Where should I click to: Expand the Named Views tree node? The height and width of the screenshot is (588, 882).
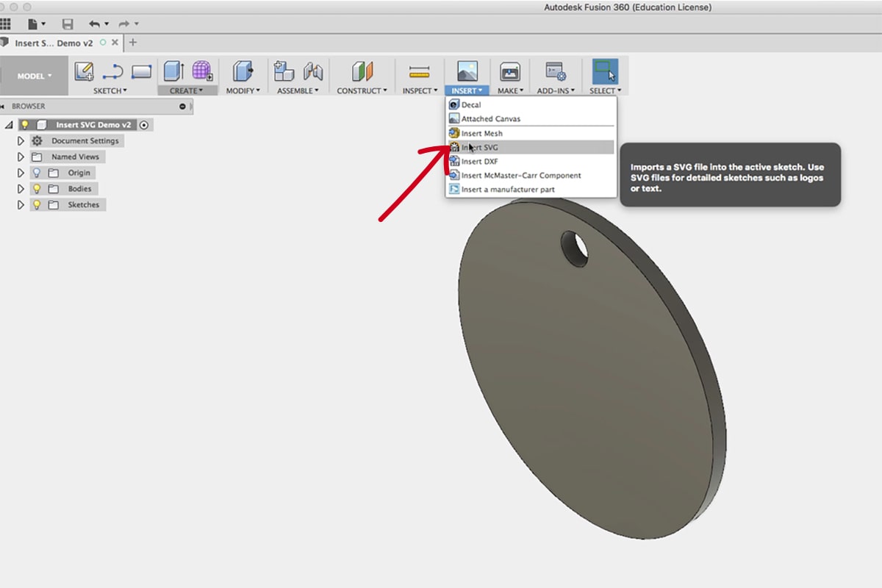coord(21,157)
